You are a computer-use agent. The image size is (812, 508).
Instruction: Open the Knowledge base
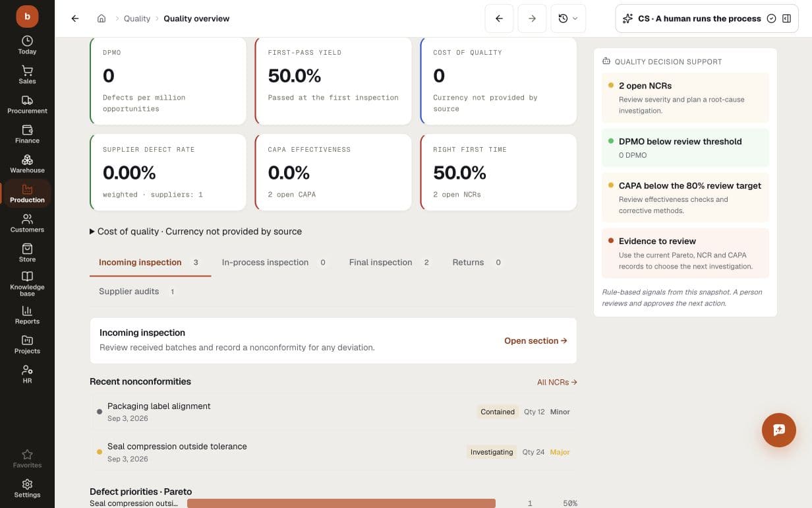tap(27, 284)
